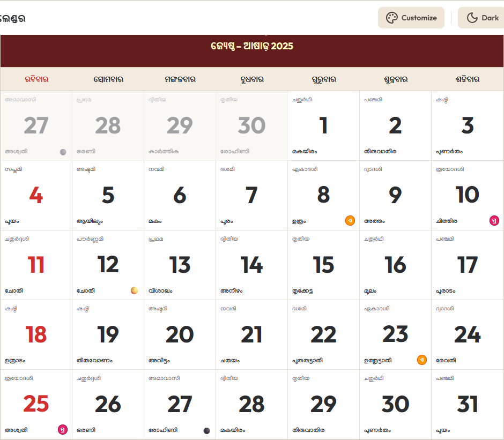Select the grayed-out previous-month date 28
This screenshot has width=504, height=440.
pyautogui.click(x=108, y=125)
